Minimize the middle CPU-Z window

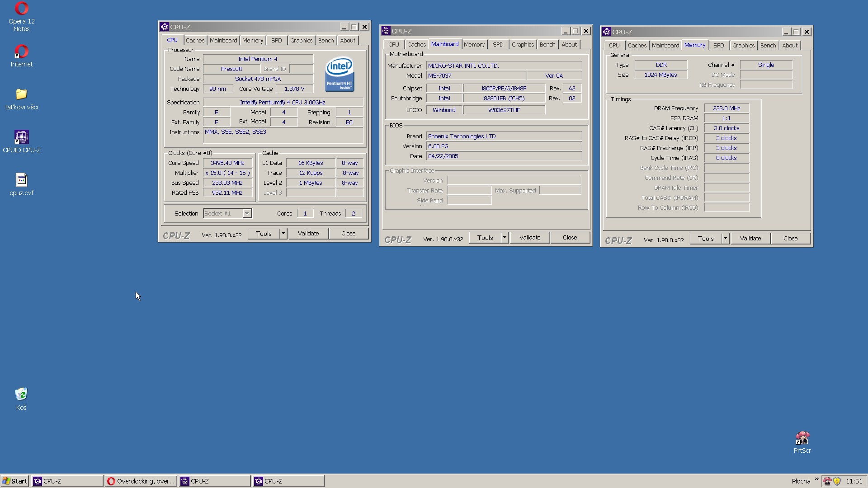tap(566, 31)
